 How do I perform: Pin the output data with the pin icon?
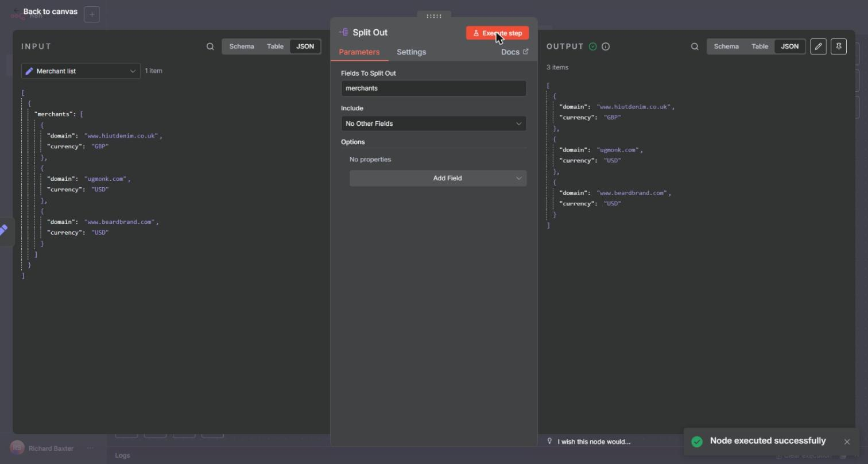pos(839,47)
